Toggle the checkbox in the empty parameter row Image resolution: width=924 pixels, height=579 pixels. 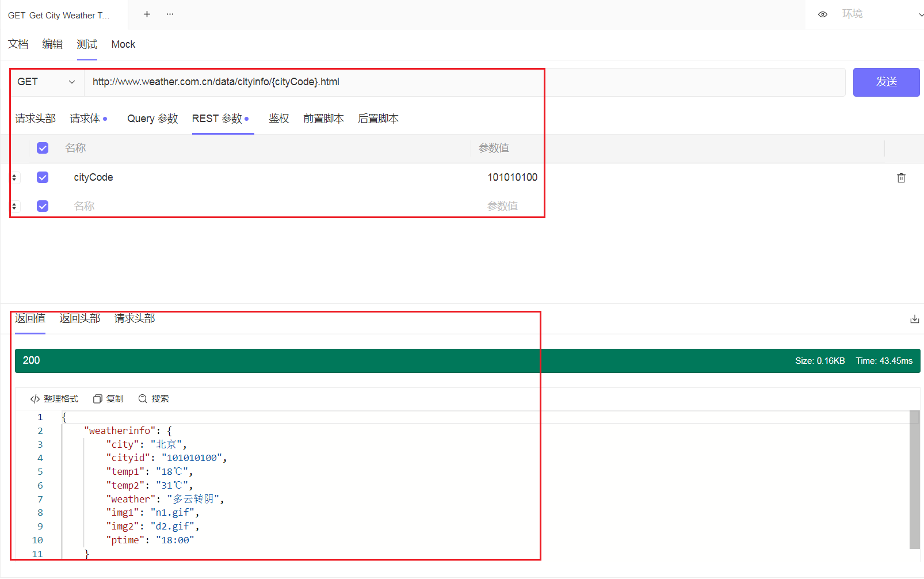tap(43, 206)
